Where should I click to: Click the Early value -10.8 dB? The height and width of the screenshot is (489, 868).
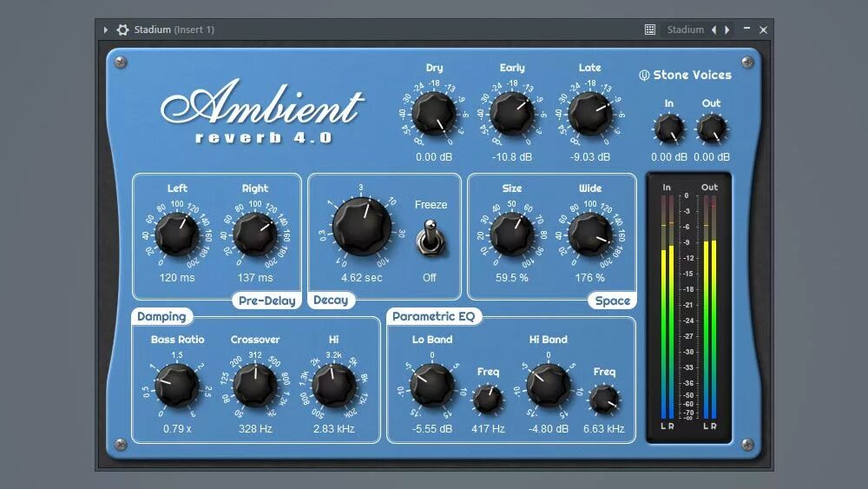[x=512, y=157]
